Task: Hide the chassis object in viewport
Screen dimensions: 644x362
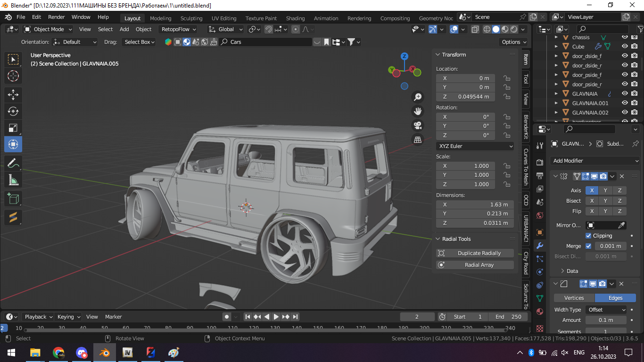Action: coord(625,37)
